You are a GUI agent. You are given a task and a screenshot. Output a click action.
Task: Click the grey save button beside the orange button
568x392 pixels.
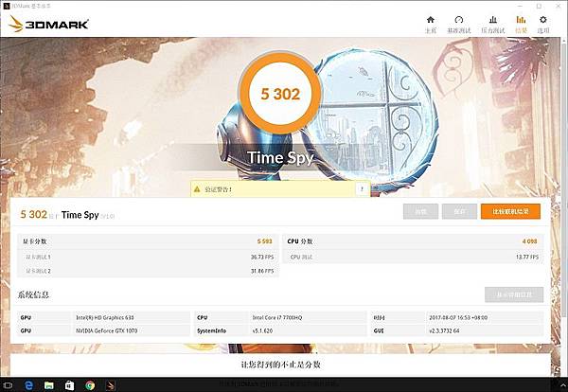[459, 211]
